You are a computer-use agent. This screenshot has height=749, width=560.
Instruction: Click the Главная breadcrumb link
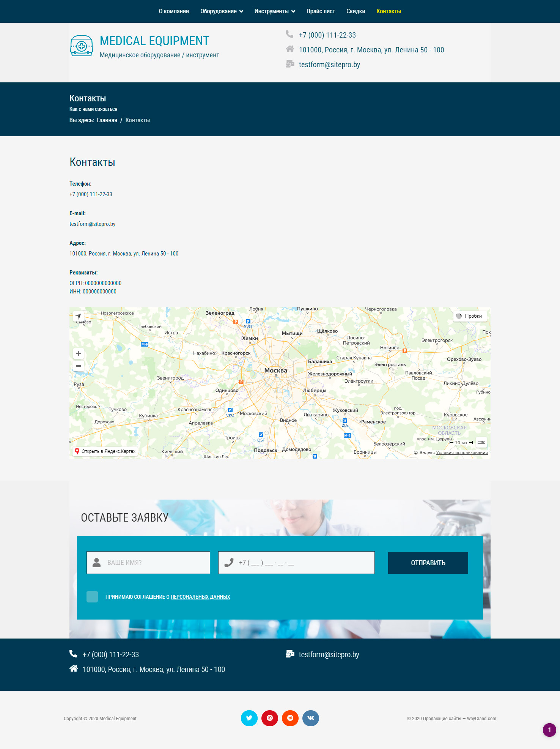[107, 120]
